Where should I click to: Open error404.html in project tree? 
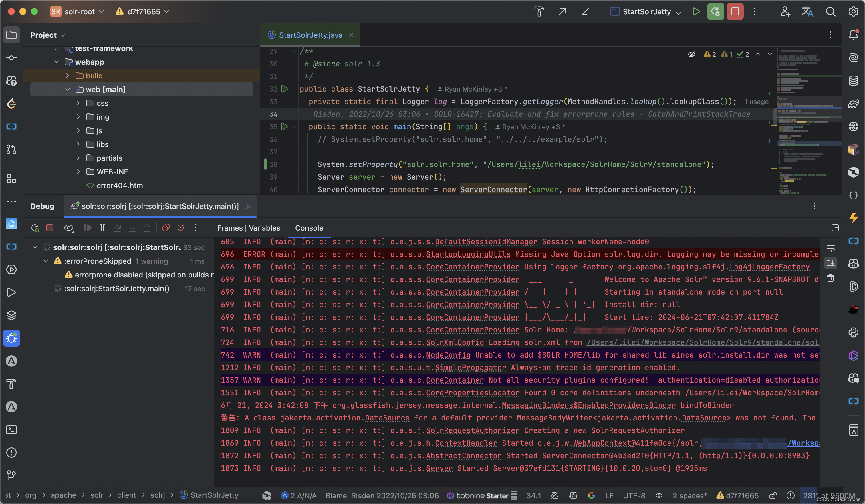[120, 185]
